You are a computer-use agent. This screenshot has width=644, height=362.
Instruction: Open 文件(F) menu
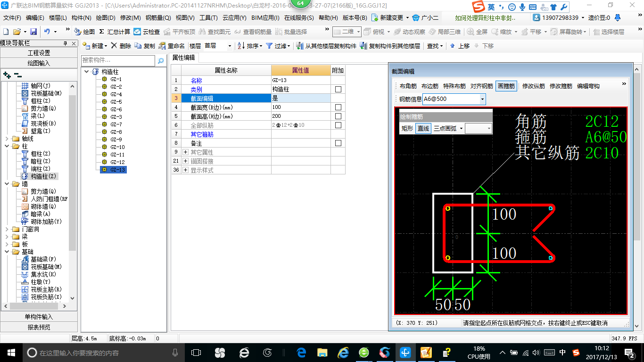point(12,18)
